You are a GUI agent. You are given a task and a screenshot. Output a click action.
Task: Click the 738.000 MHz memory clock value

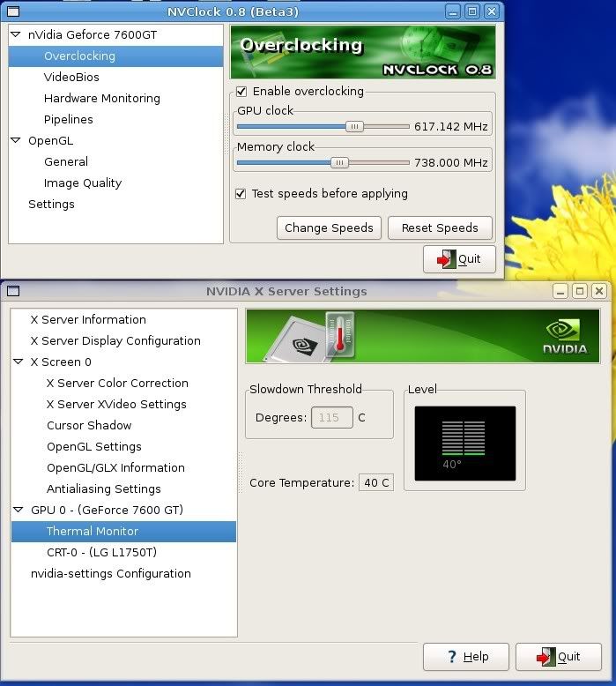(x=450, y=163)
